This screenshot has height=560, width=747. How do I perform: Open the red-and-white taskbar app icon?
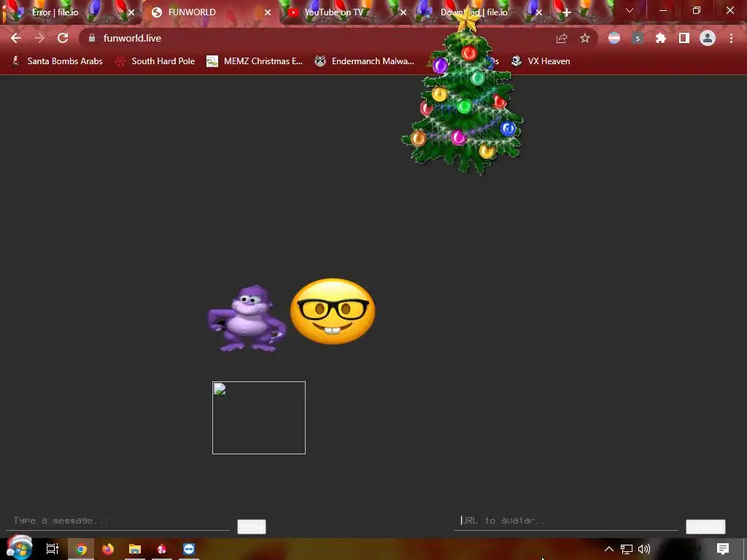tap(162, 549)
